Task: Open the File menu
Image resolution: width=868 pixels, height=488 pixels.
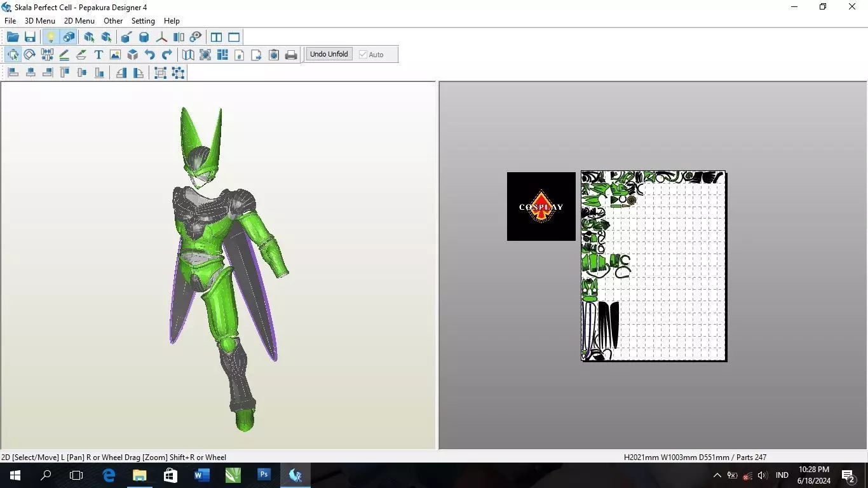Action: click(x=10, y=21)
